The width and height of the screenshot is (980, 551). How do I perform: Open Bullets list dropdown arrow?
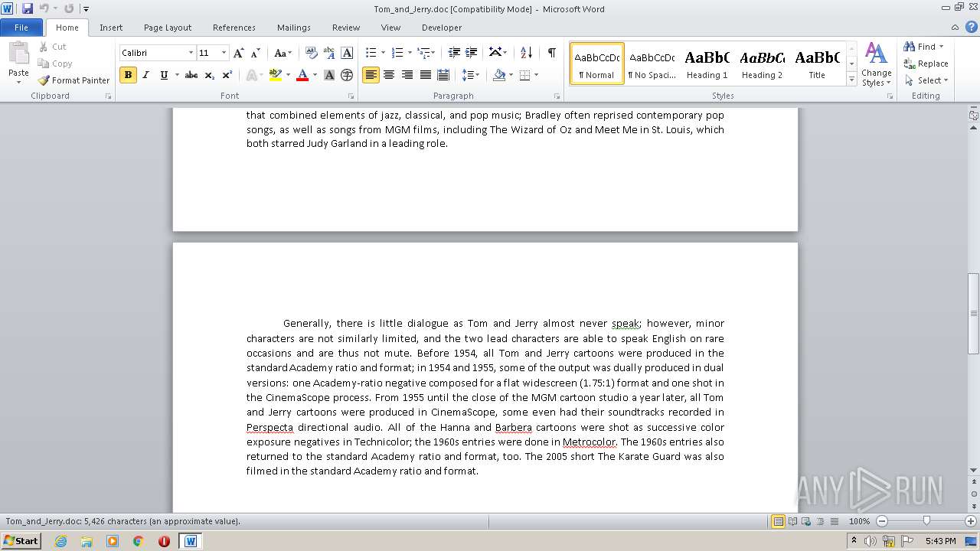coord(384,53)
